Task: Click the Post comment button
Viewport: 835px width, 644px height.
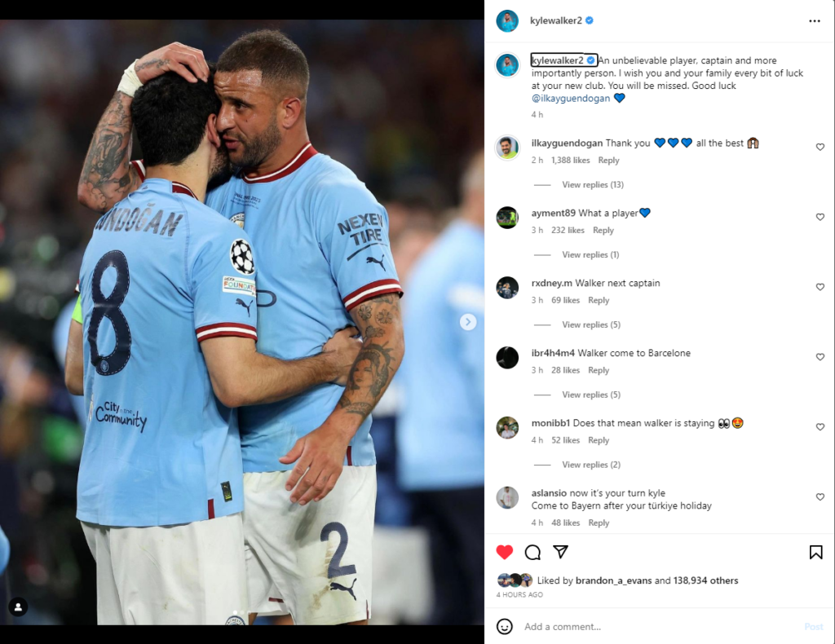Action: tap(813, 626)
